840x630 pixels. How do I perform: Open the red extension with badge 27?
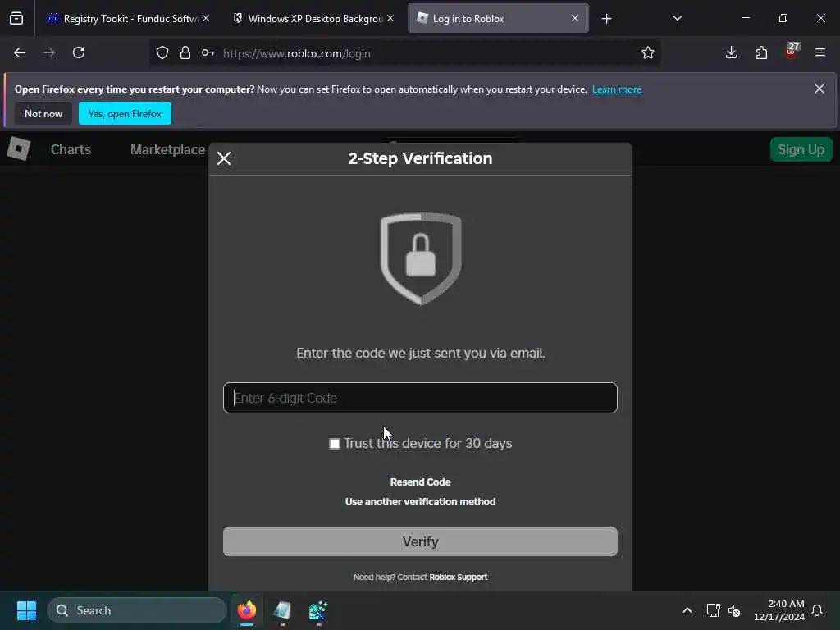pos(792,52)
